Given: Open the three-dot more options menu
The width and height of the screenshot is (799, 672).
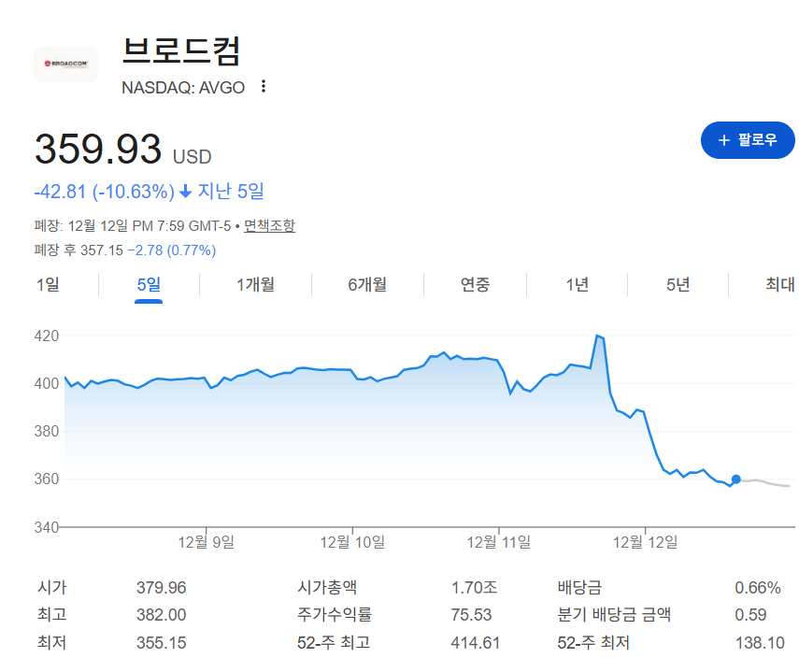Looking at the screenshot, I should tap(264, 87).
